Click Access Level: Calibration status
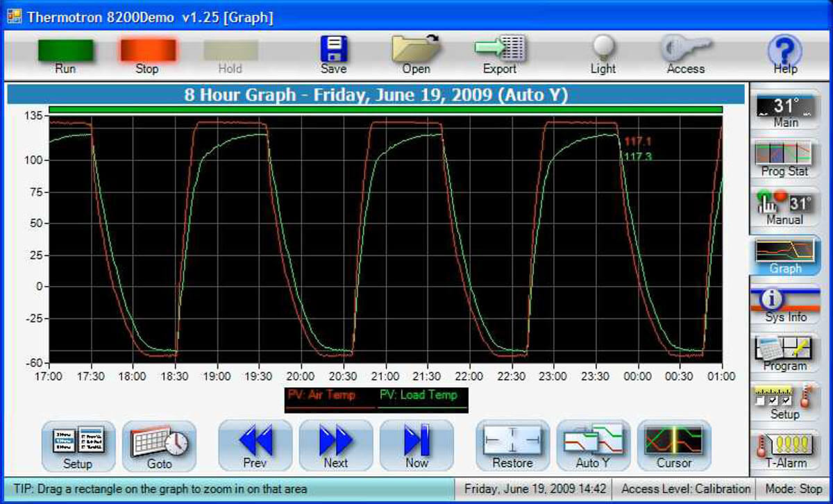Viewport: 833px width, 504px height. click(686, 489)
